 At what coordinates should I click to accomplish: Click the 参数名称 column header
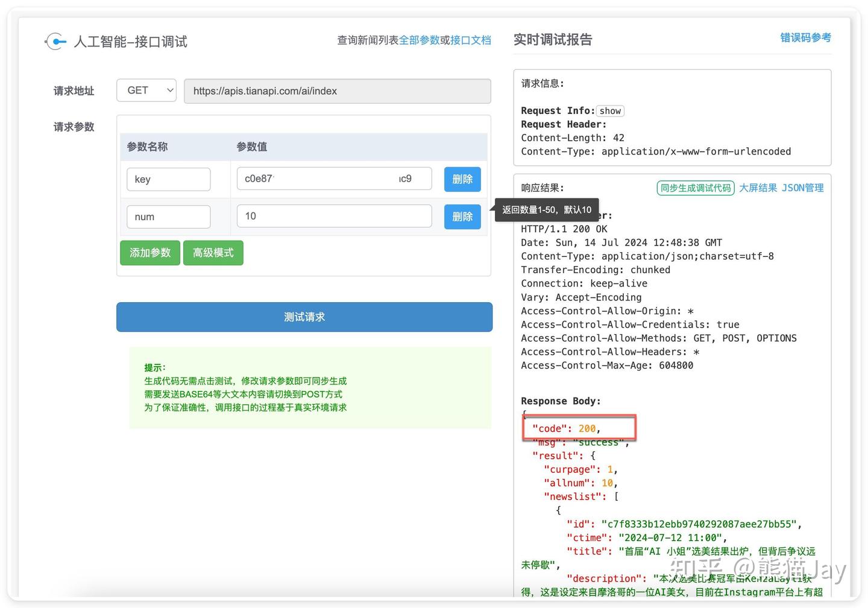(147, 147)
